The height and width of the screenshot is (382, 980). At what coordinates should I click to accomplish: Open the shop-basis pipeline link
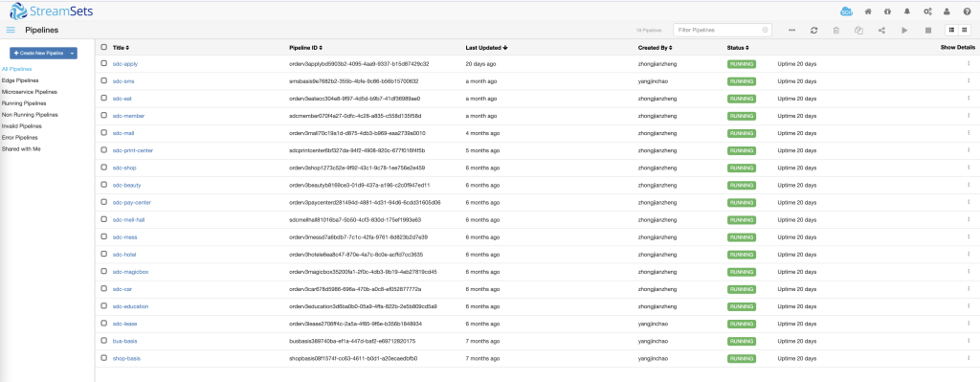[x=125, y=358]
